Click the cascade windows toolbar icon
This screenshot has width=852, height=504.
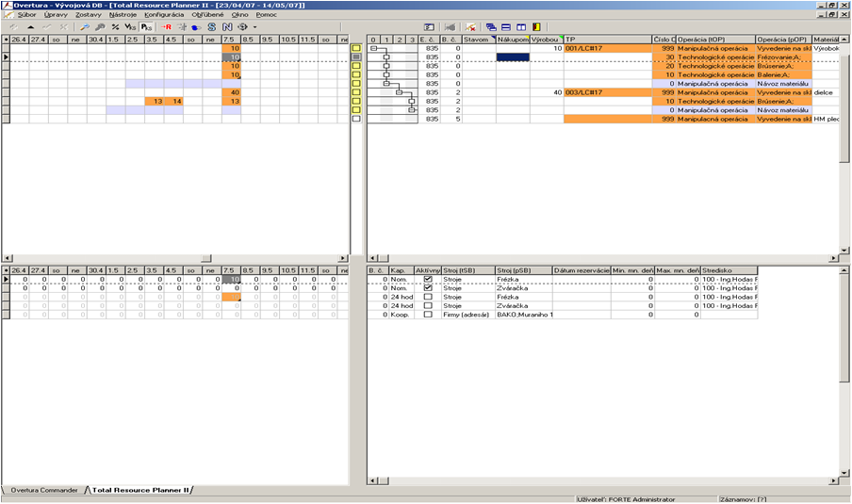pos(491,26)
